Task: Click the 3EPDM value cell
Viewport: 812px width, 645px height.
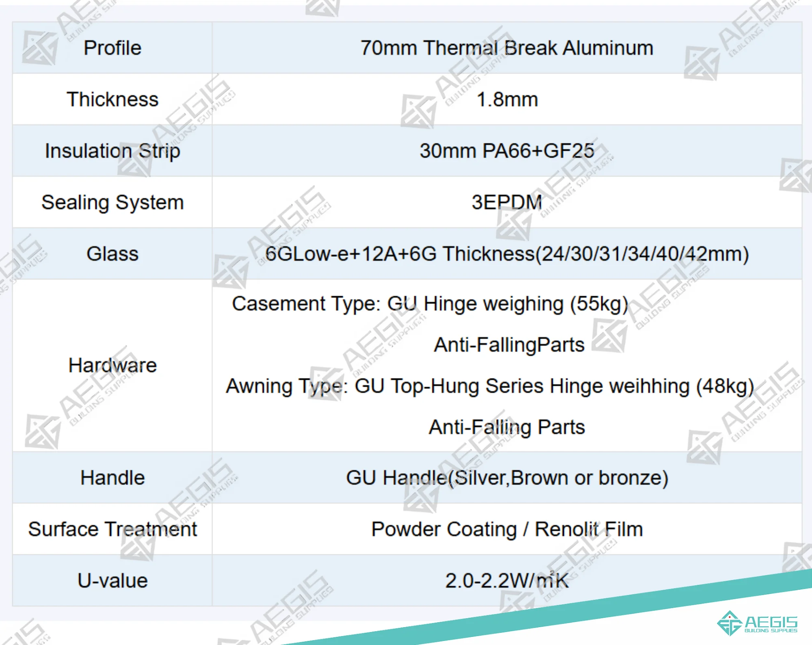Action: (507, 202)
